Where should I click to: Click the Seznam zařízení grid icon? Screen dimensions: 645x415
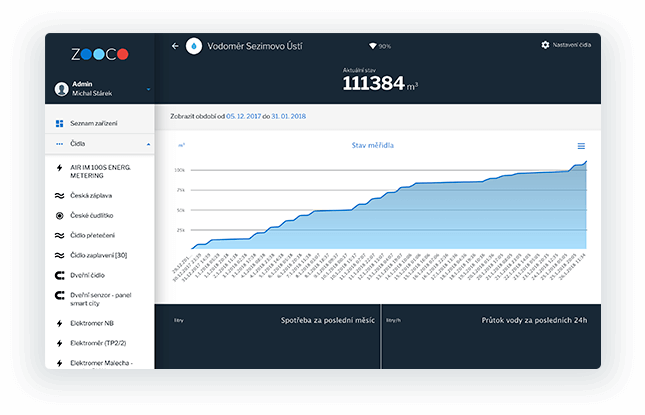(x=60, y=123)
